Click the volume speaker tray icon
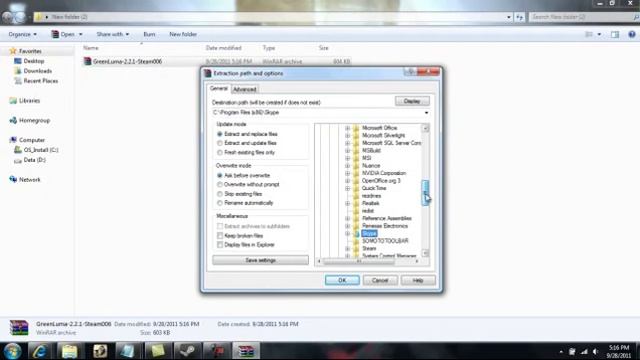 coord(596,351)
